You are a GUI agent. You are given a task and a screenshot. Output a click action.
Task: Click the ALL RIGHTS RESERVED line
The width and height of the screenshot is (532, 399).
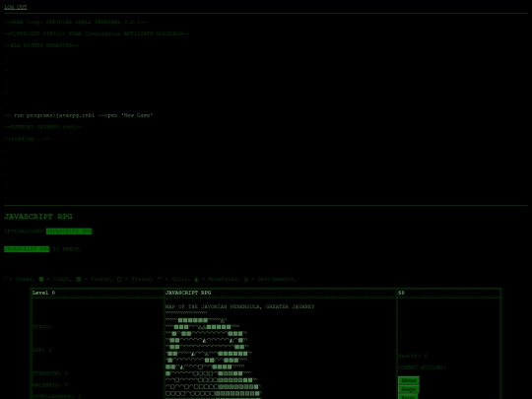41,45
